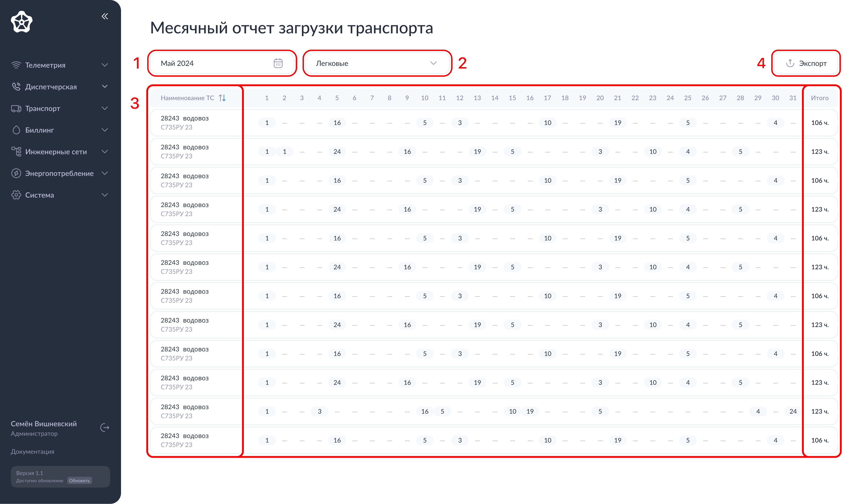Click the Энергопотребление lightning icon
The image size is (867, 504).
coord(16,173)
